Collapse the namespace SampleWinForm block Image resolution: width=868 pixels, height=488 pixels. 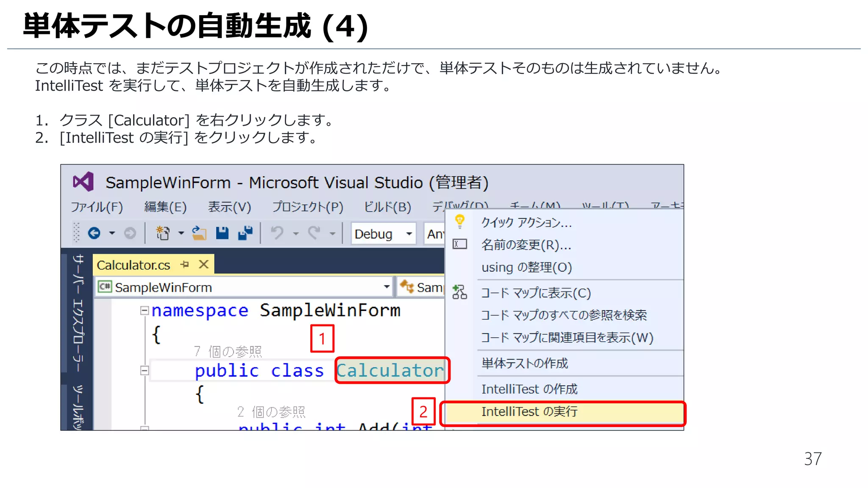145,311
